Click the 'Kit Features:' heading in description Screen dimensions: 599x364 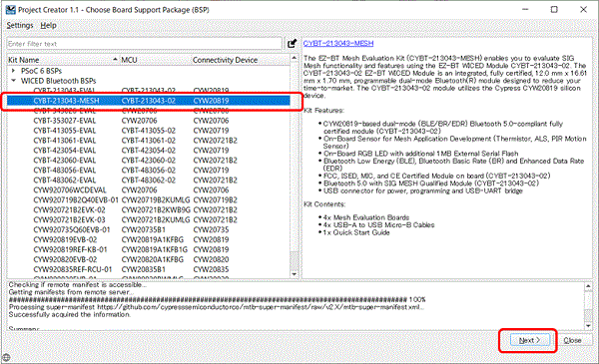pyautogui.click(x=323, y=111)
